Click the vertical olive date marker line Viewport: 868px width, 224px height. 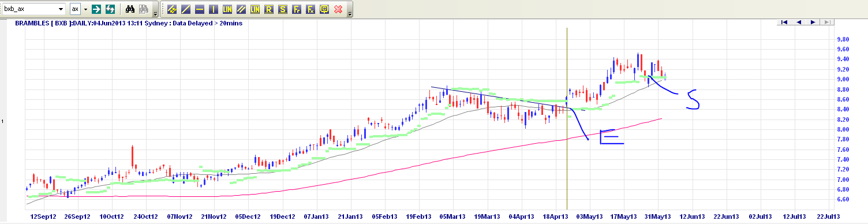pos(567,118)
